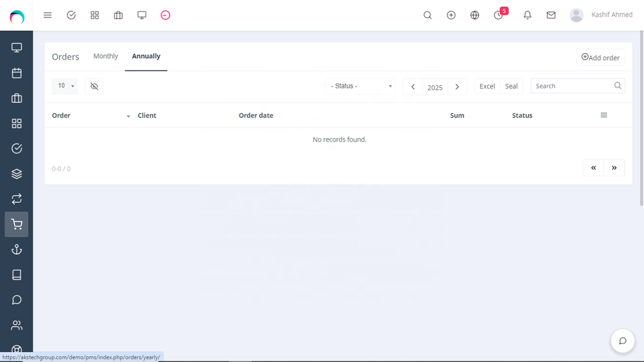Open the calendar icon in sidebar

17,73
